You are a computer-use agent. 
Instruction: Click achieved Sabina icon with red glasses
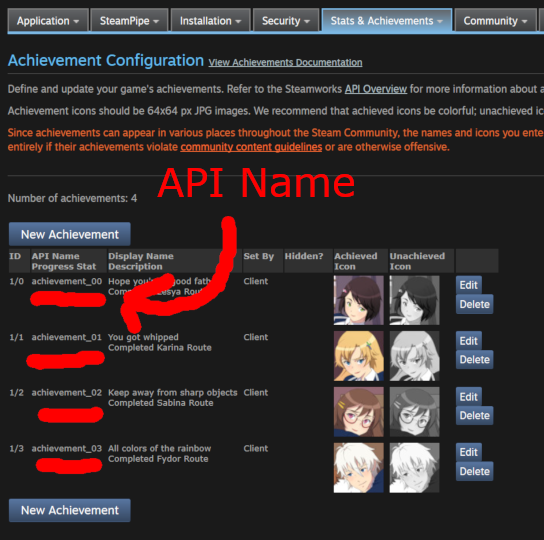tap(359, 412)
